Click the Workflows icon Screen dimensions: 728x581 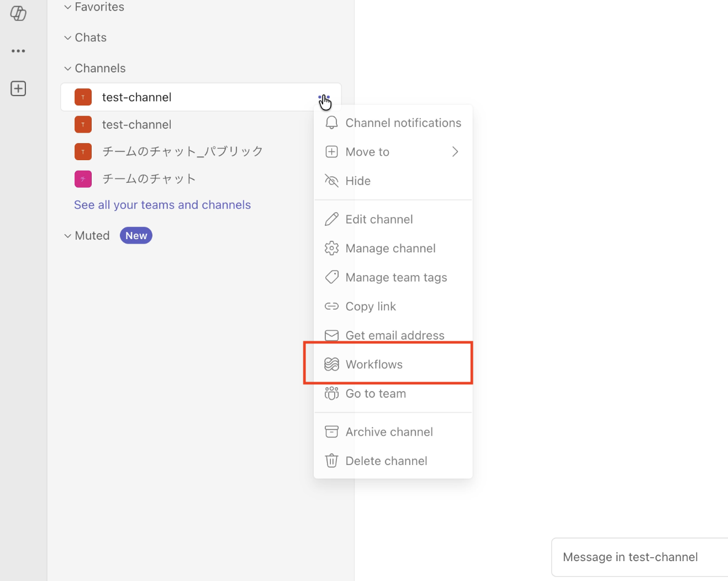click(331, 364)
